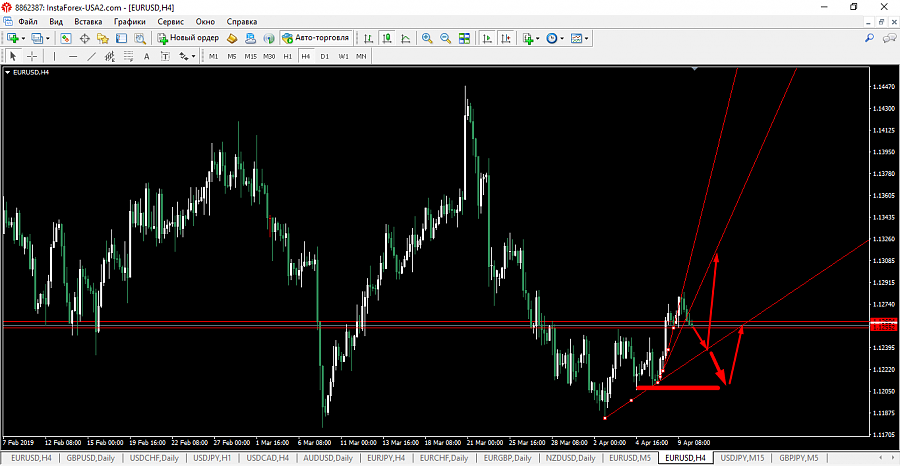Switch timeframe to M15
This screenshot has height=466, width=900.
250,56
